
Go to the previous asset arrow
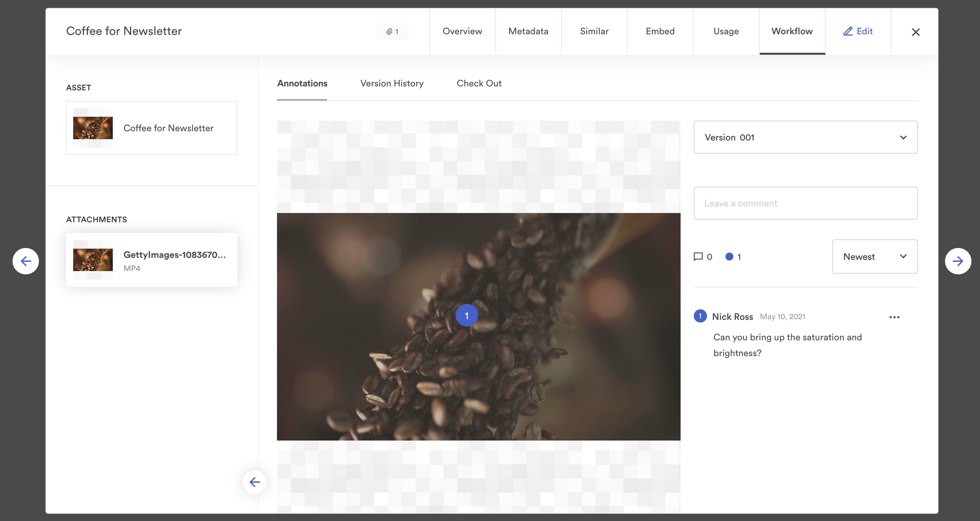[25, 261]
